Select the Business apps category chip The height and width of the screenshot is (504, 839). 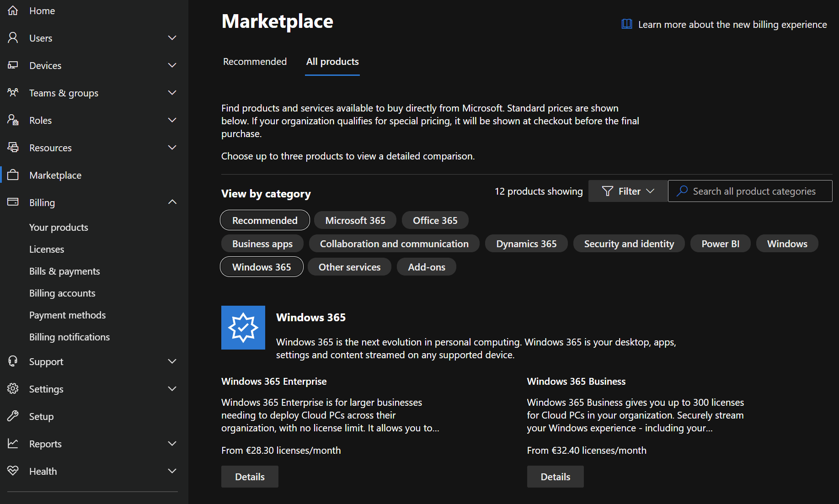(x=262, y=244)
